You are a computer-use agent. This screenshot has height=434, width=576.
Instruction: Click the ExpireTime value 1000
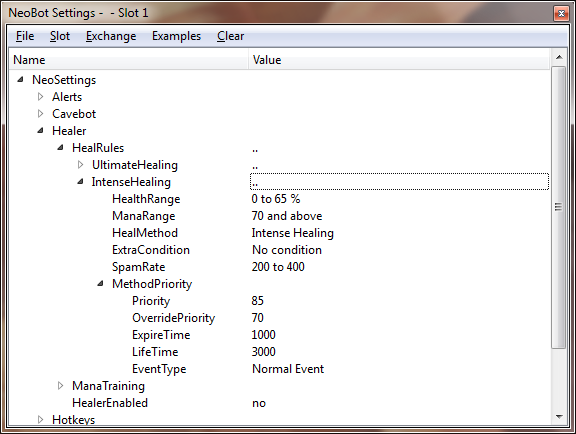263,335
